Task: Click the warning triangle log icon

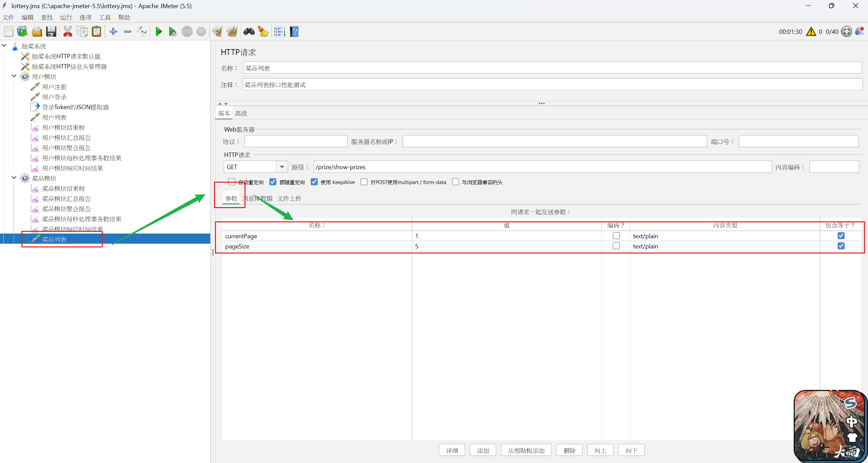Action: 811,32
